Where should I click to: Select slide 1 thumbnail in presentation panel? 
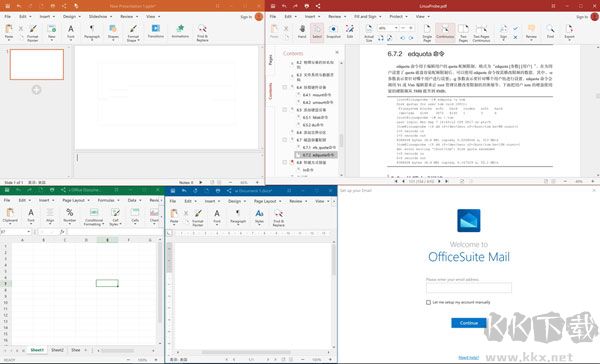[37, 64]
